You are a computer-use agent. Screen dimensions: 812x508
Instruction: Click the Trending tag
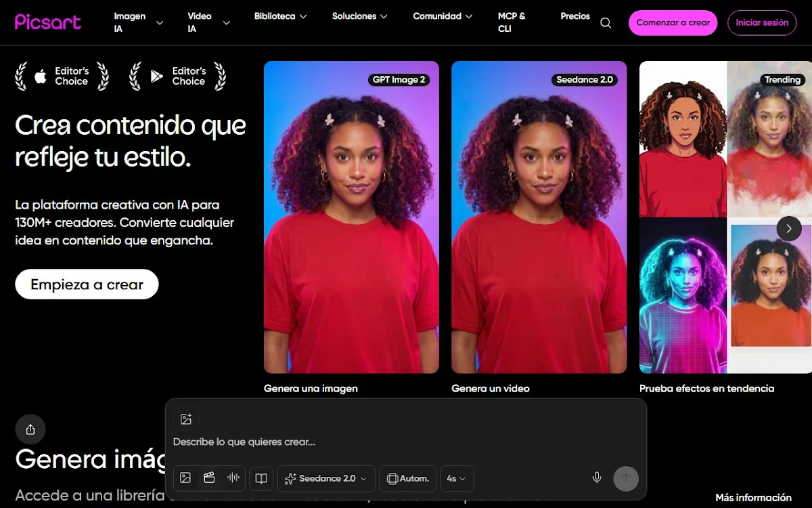tap(782, 79)
